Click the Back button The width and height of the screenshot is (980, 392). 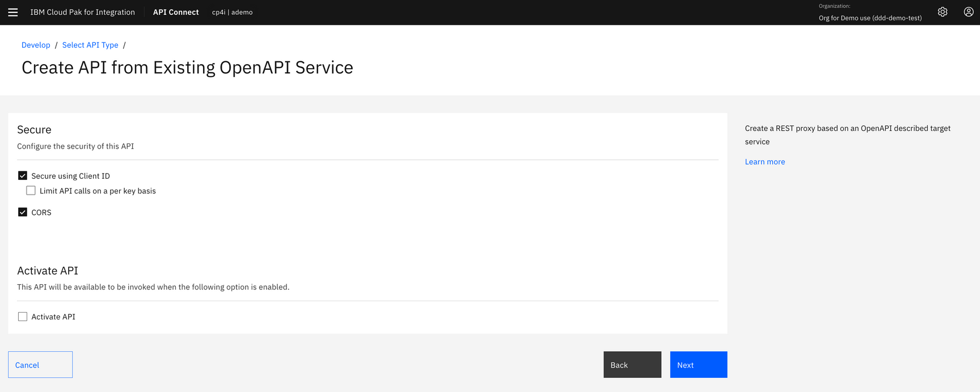point(632,364)
